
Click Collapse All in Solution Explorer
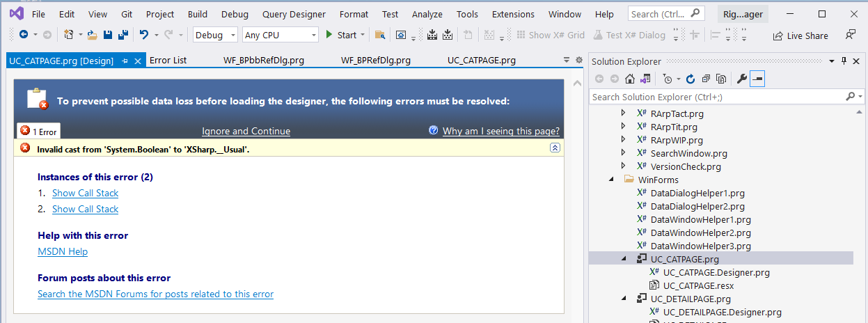click(705, 79)
